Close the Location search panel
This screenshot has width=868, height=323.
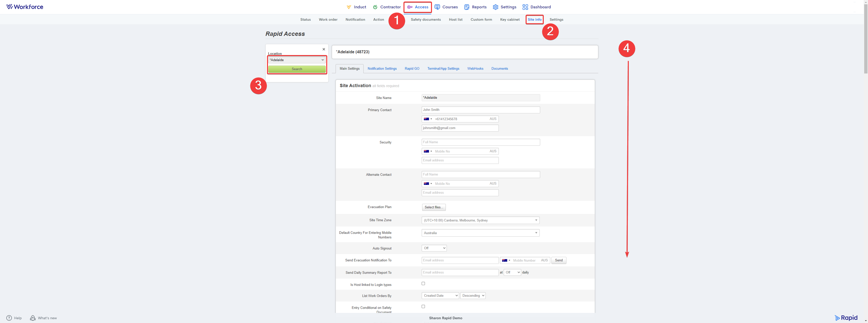coord(323,49)
